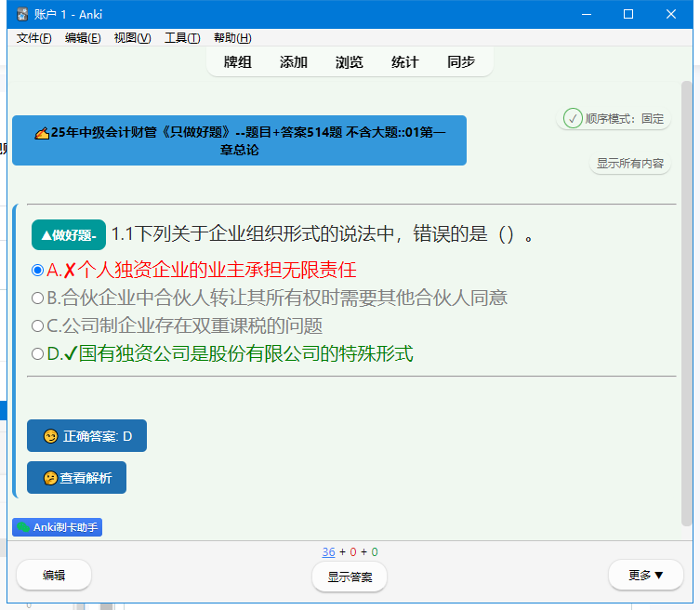
Task: Minimize the Anki window
Action: (x=587, y=15)
